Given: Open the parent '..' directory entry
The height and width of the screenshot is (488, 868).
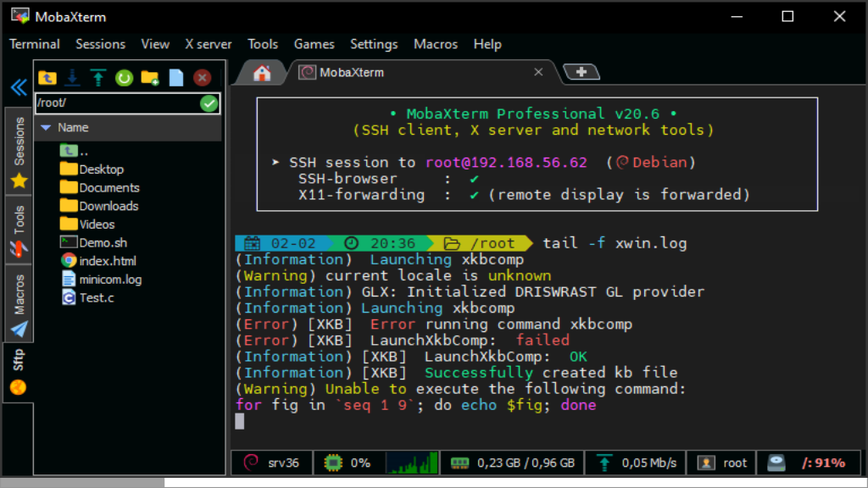Looking at the screenshot, I should tap(75, 151).
